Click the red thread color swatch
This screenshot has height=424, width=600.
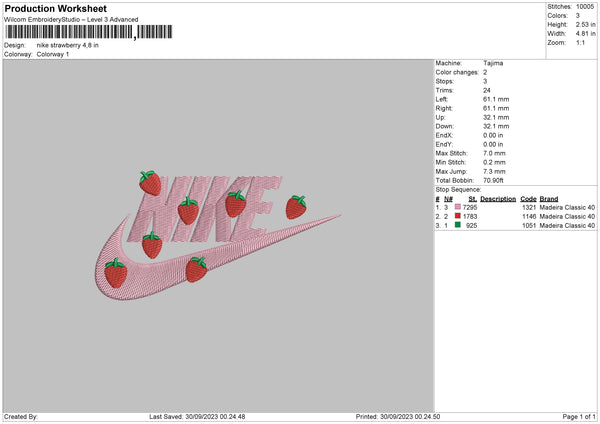pyautogui.click(x=458, y=216)
